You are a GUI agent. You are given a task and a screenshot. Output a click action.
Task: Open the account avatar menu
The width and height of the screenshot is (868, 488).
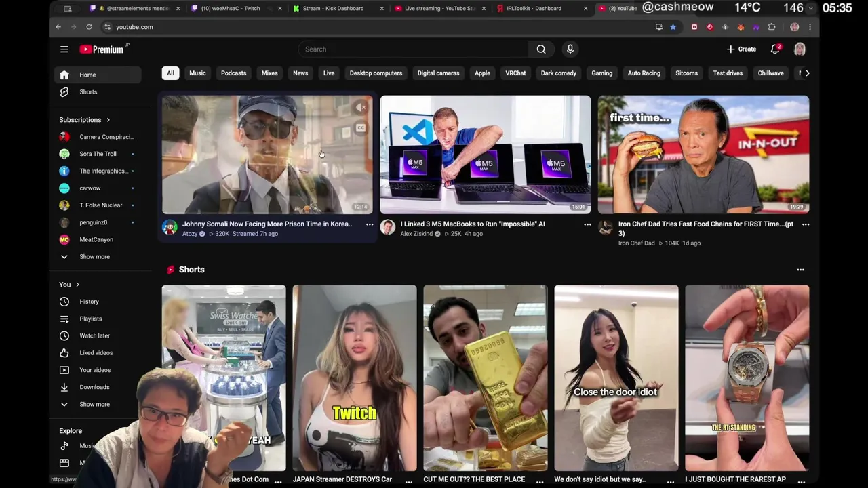(800, 49)
